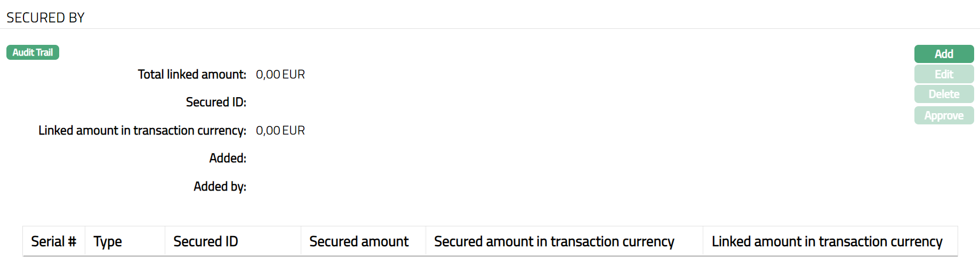Sort by Serial # column header
The image size is (980, 268).
[x=53, y=241]
